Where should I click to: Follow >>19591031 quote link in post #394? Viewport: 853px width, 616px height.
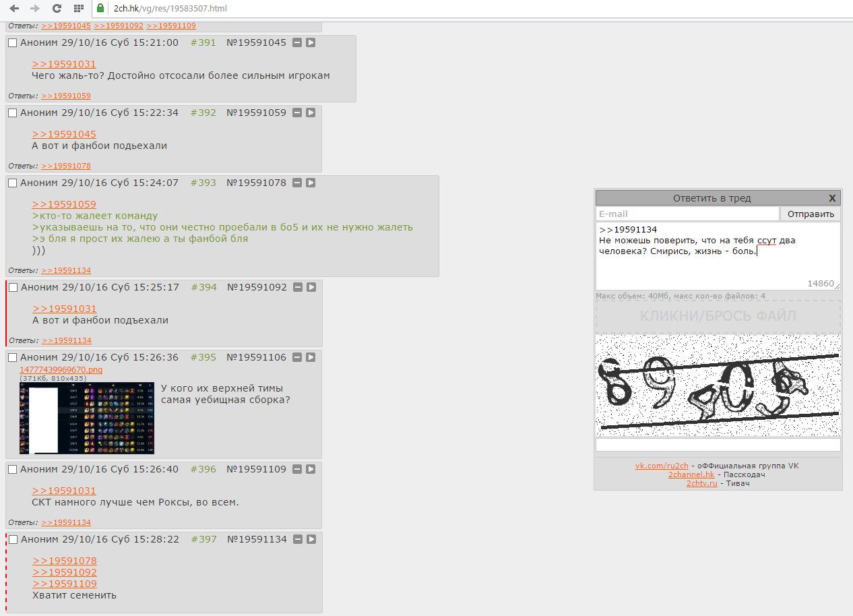[65, 309]
